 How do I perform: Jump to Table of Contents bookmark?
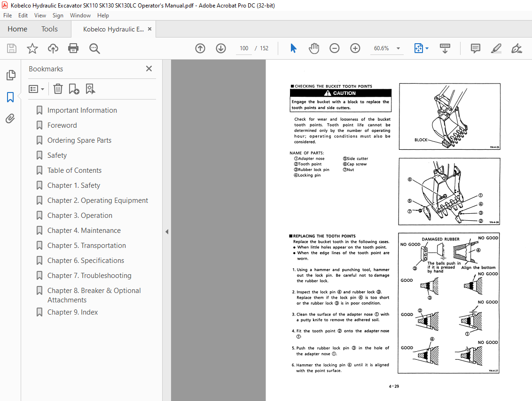tap(74, 170)
